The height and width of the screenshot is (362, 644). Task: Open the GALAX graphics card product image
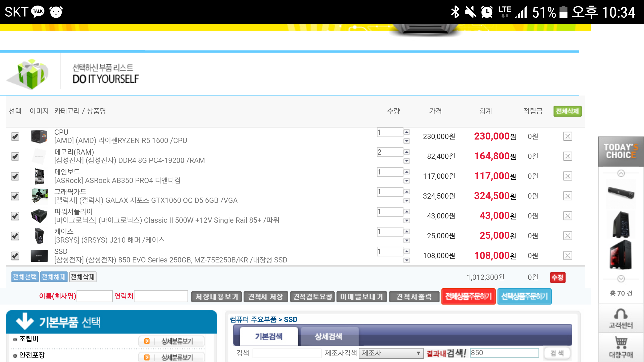tap(39, 196)
